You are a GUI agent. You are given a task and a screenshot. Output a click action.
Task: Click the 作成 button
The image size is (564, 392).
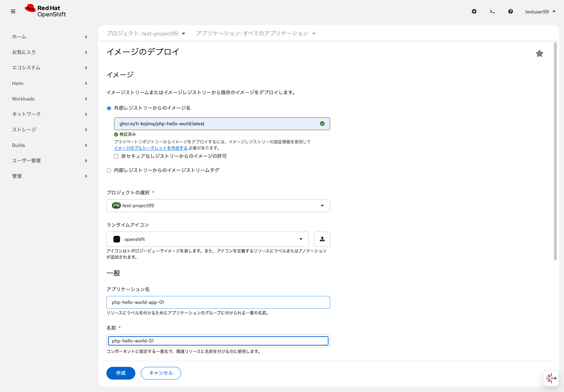coord(121,373)
